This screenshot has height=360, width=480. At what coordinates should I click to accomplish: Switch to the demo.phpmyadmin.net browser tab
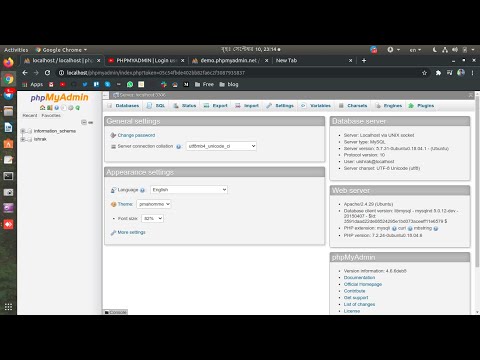tap(230, 60)
